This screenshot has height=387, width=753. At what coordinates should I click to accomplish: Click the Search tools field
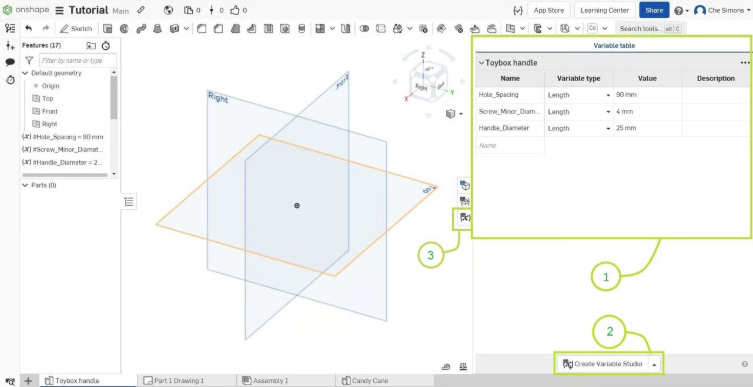pyautogui.click(x=650, y=28)
